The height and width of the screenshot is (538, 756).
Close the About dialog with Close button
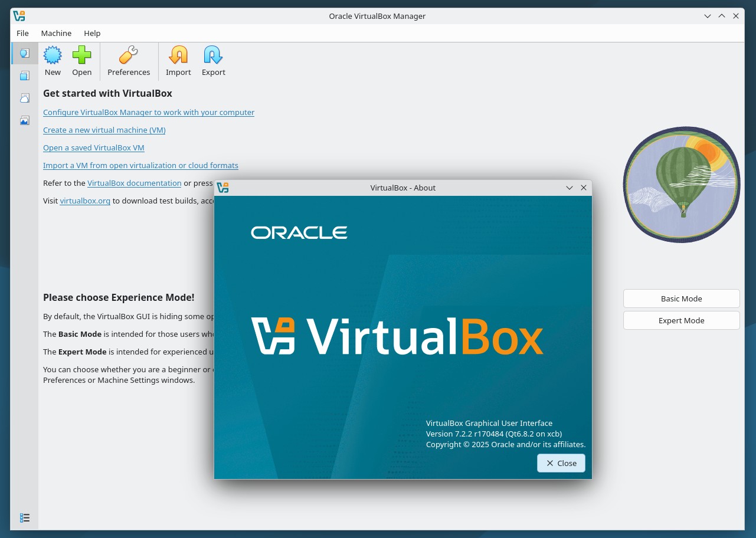[x=561, y=463]
